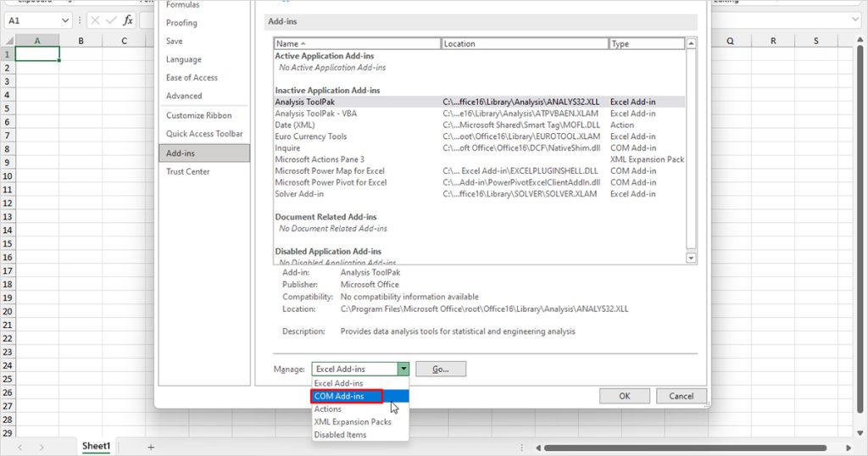Choose Disabled Items in the dropdown list
The image size is (868, 456).
click(360, 435)
